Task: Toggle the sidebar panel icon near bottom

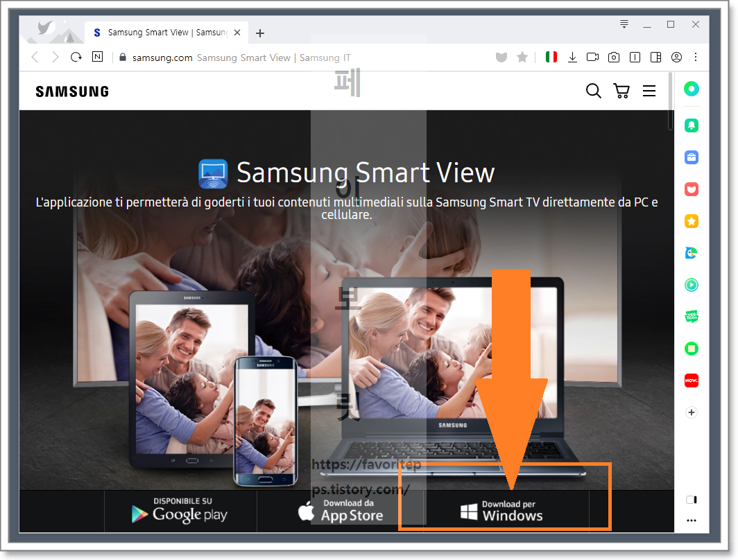Action: (691, 499)
